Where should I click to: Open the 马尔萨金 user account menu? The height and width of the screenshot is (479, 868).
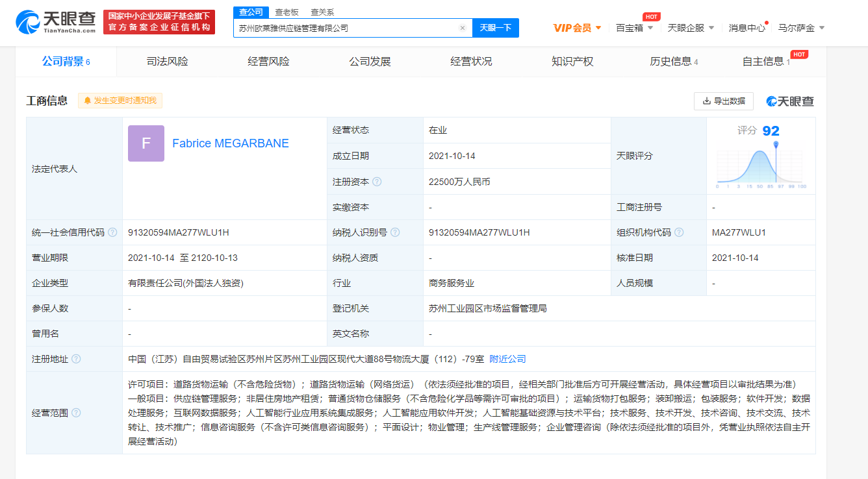801,28
